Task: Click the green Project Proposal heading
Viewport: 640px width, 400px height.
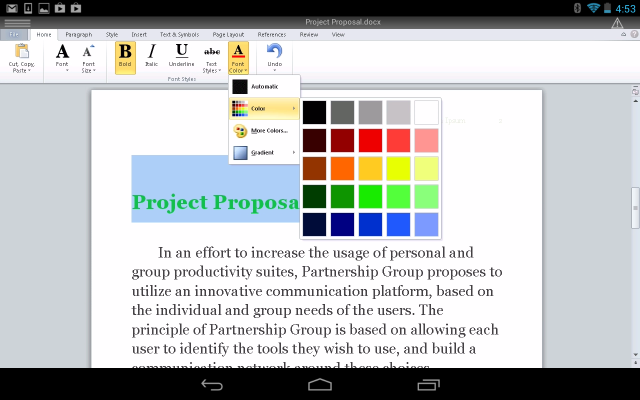Action: (216, 202)
